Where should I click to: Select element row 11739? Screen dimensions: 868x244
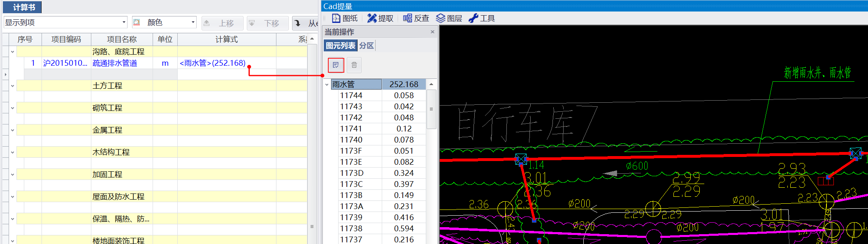(382, 217)
